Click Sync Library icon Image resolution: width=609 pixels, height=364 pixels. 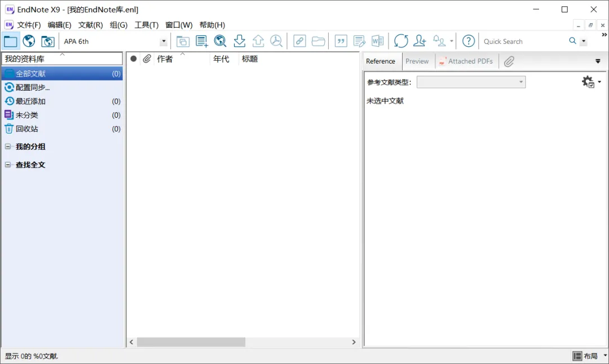pyautogui.click(x=401, y=41)
